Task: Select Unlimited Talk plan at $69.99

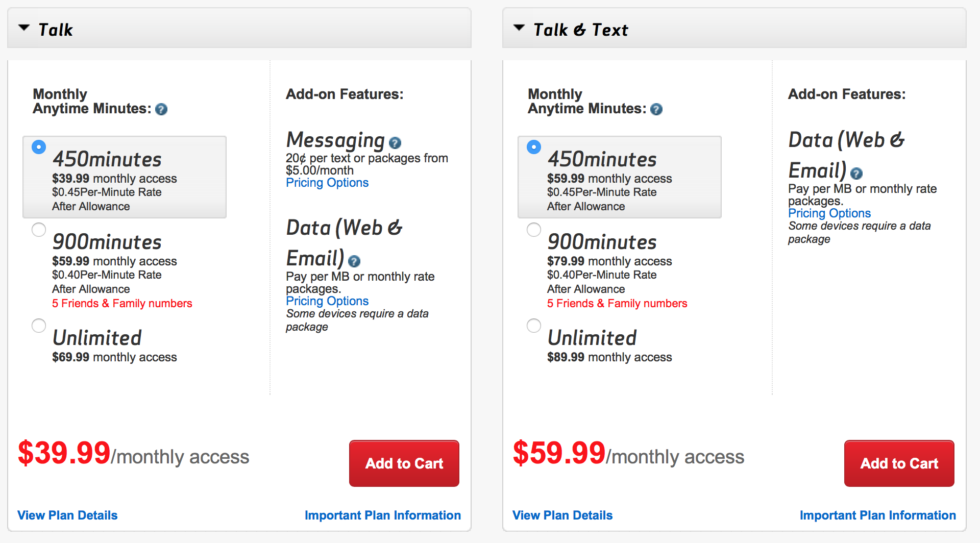Action: [x=39, y=326]
